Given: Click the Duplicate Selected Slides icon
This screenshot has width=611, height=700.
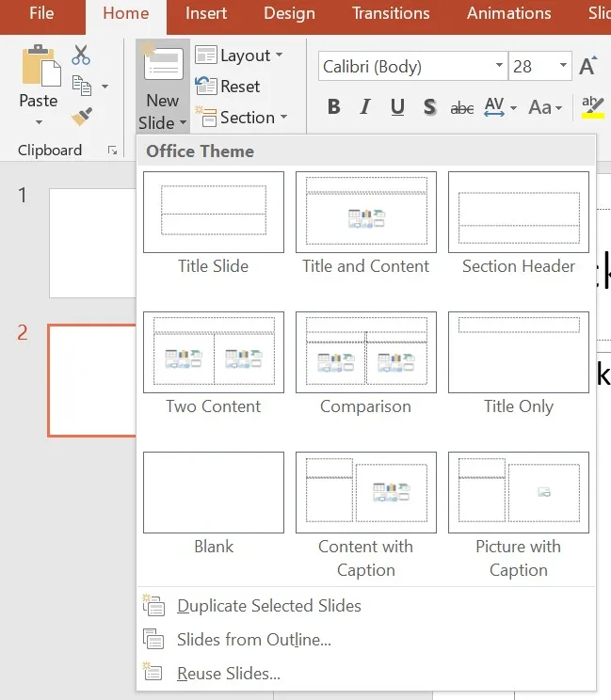Looking at the screenshot, I should pyautogui.click(x=153, y=605).
